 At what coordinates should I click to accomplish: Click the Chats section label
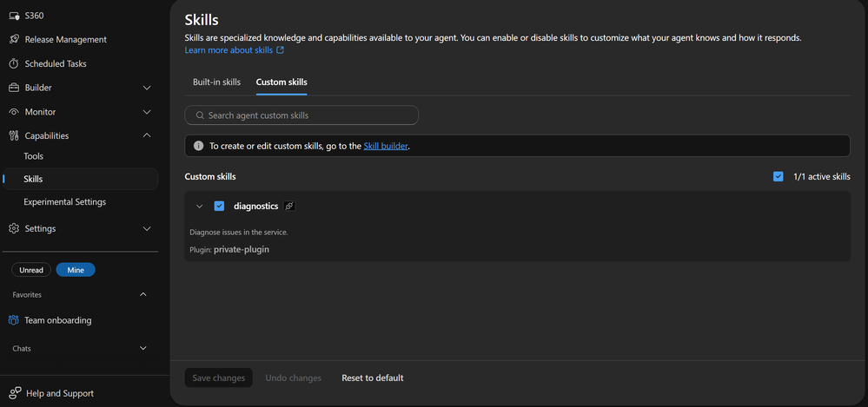[22, 348]
